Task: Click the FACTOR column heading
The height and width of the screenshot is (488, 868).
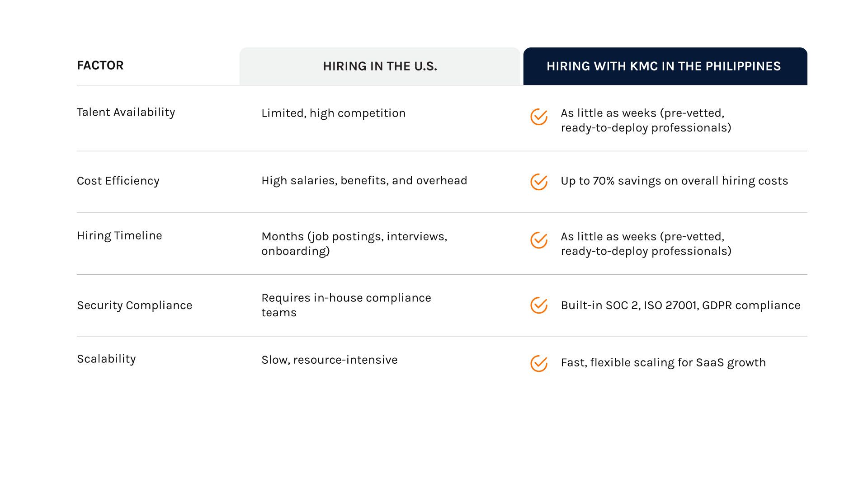Action: [100, 66]
